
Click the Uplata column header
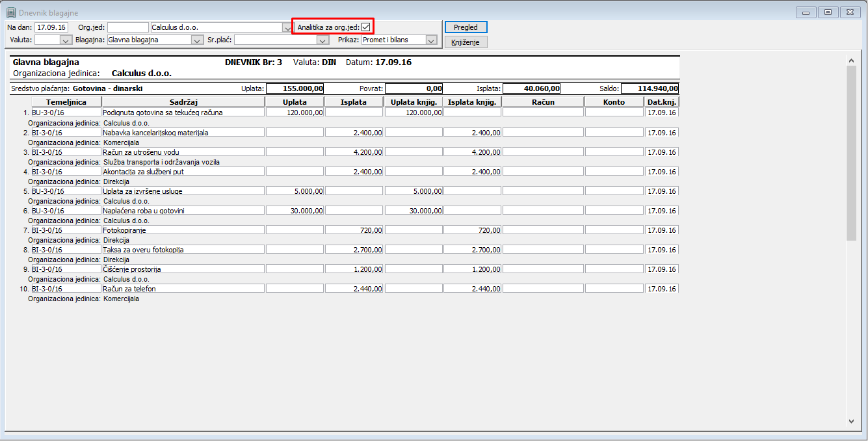pos(295,102)
